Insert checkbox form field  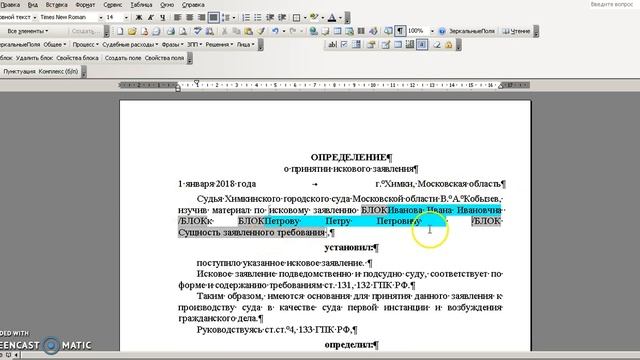[x=344, y=44]
